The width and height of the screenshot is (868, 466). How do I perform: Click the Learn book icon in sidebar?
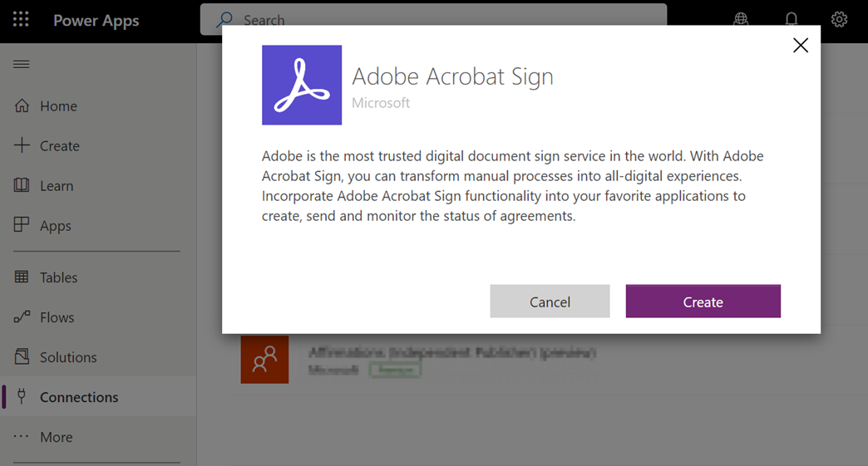pyautogui.click(x=22, y=185)
